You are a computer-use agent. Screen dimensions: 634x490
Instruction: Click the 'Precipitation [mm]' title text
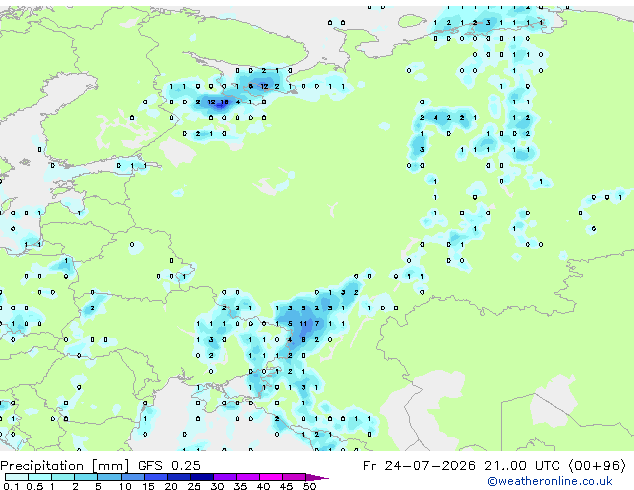65,465
